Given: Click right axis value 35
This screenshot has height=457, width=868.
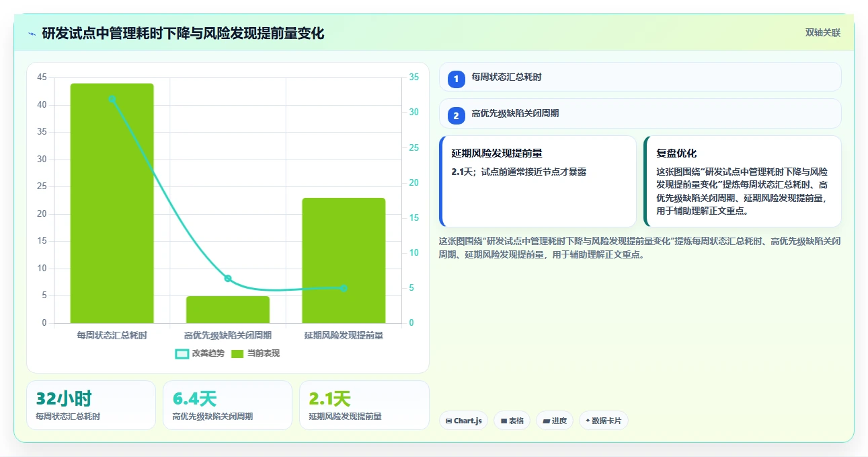Looking at the screenshot, I should (x=414, y=77).
